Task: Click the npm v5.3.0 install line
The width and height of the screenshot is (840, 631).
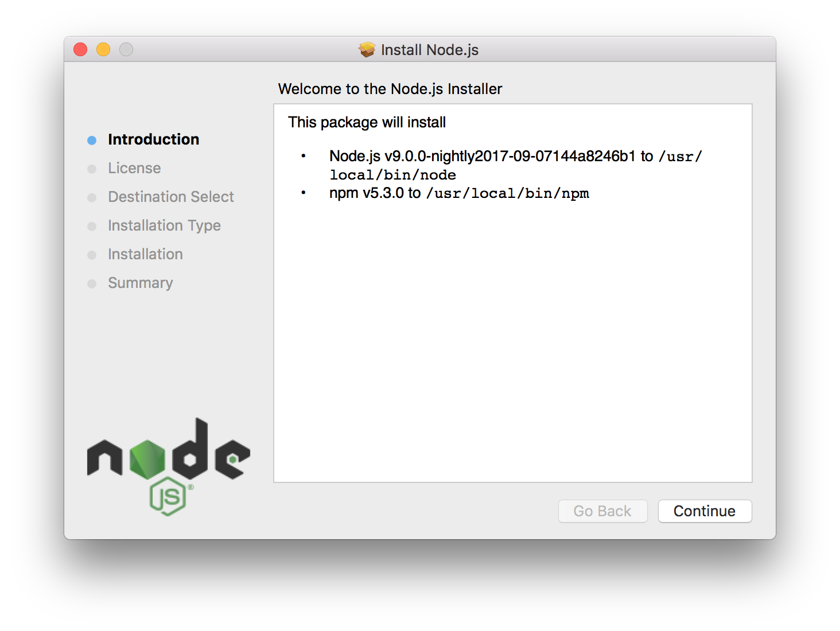Action: 459,193
